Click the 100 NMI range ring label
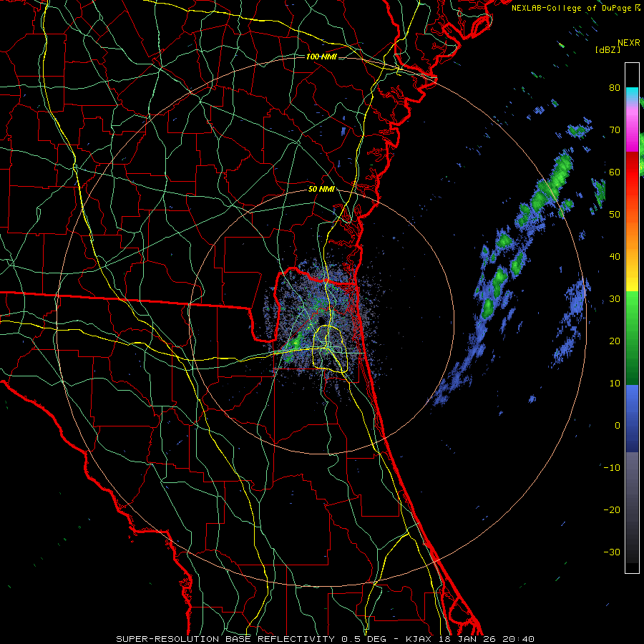The height and width of the screenshot is (644, 644). 321,57
